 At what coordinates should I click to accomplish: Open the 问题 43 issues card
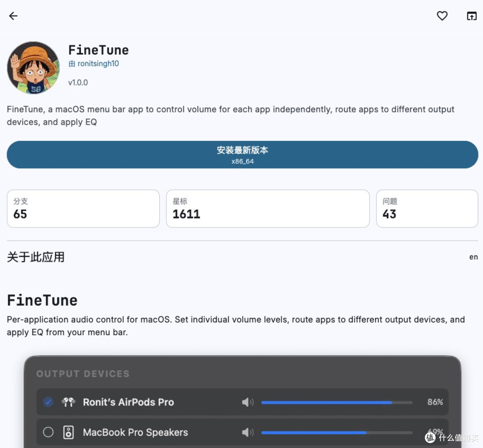click(x=427, y=209)
